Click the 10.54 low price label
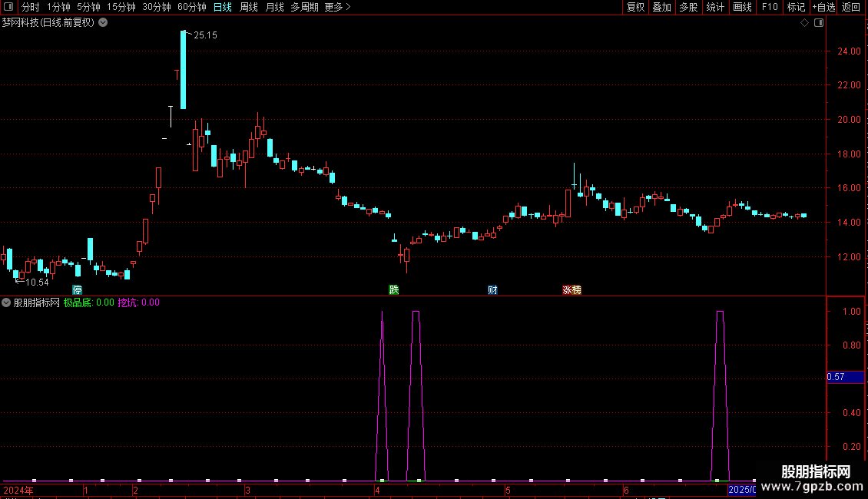Viewport: 868px width, 499px height. (x=37, y=283)
